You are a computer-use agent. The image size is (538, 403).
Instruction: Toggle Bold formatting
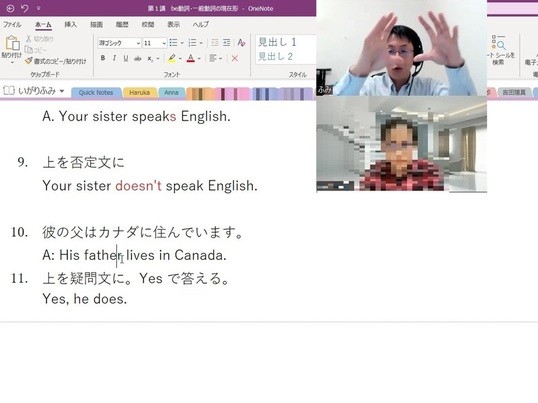(103, 58)
